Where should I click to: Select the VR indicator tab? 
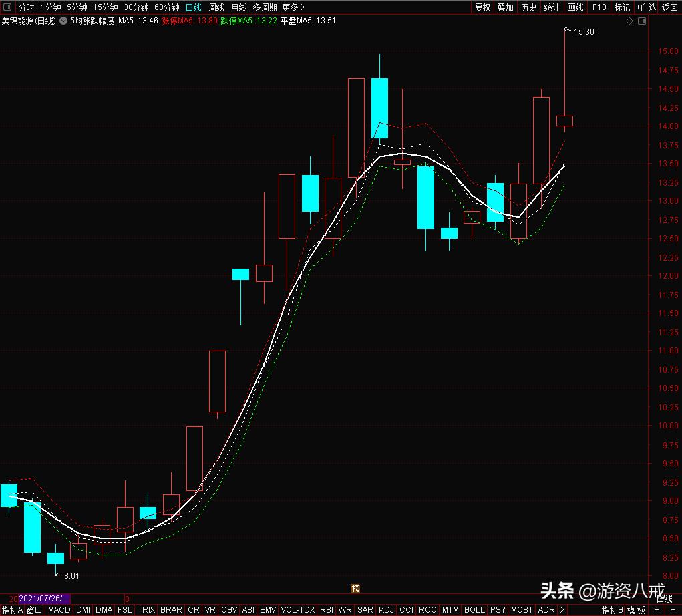coord(210,610)
